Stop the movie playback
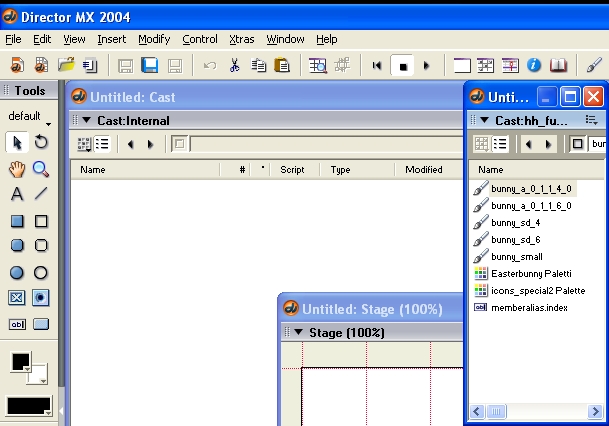 pos(402,66)
